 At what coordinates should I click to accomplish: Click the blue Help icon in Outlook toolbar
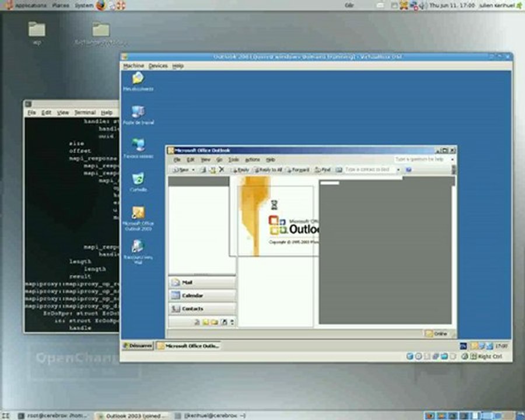408,170
